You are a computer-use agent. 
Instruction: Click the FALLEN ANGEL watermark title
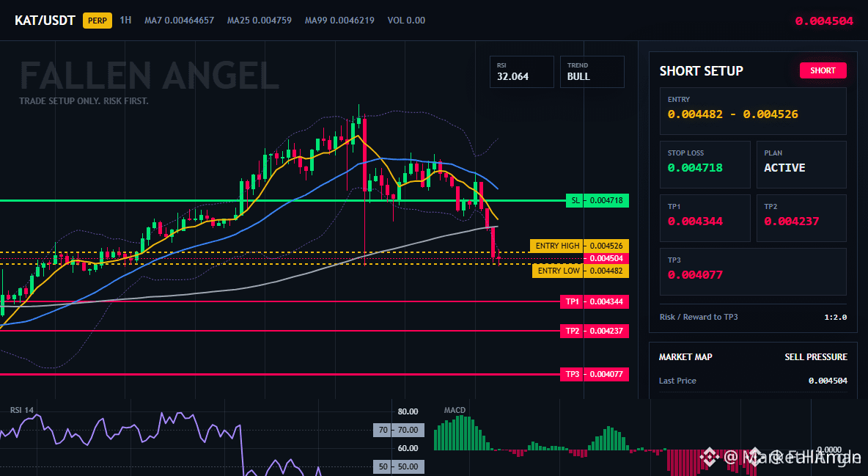coord(149,76)
